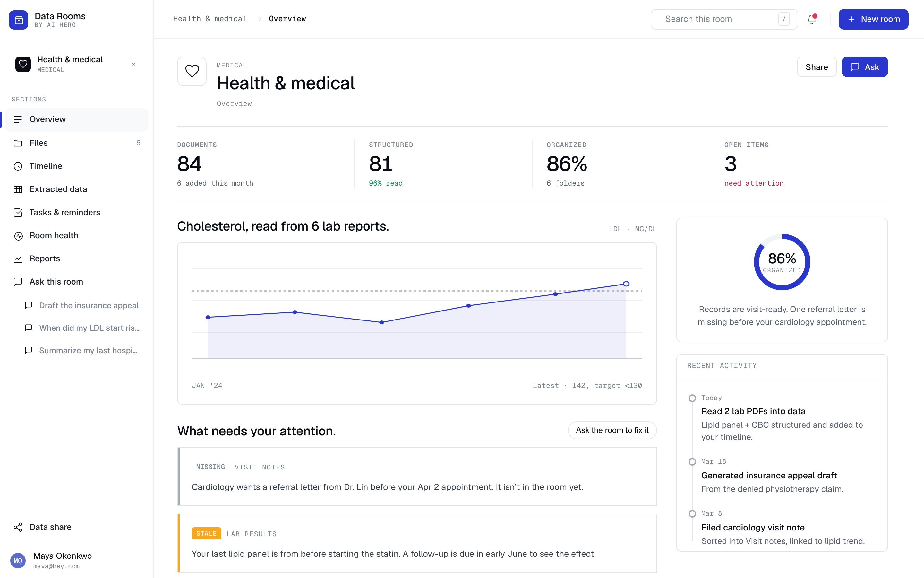
Task: Click the Structured stat value 81
Action: pyautogui.click(x=380, y=164)
